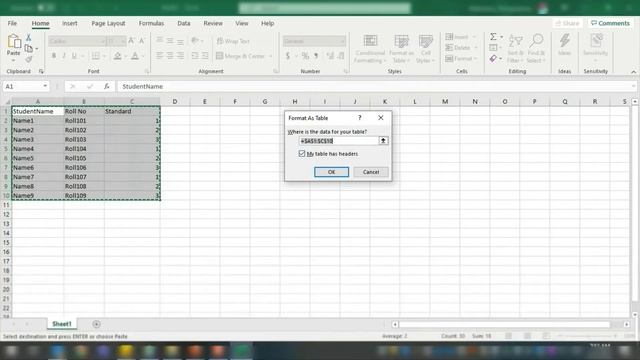Collapse the ribbon with the chevron
The image size is (640, 360).
click(633, 72)
